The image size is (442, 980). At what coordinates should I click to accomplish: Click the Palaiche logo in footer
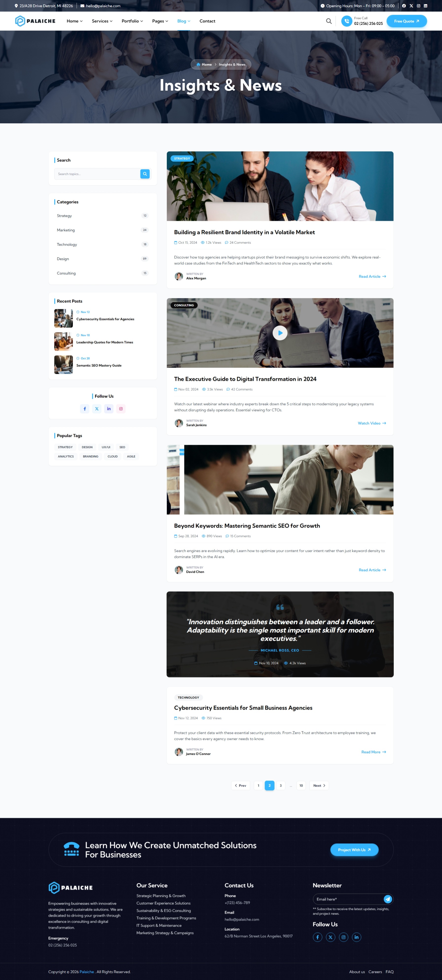70,887
